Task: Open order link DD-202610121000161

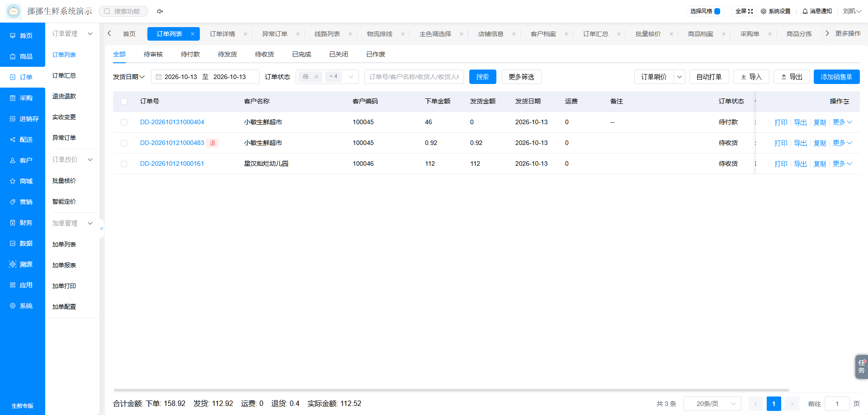Action: point(172,163)
